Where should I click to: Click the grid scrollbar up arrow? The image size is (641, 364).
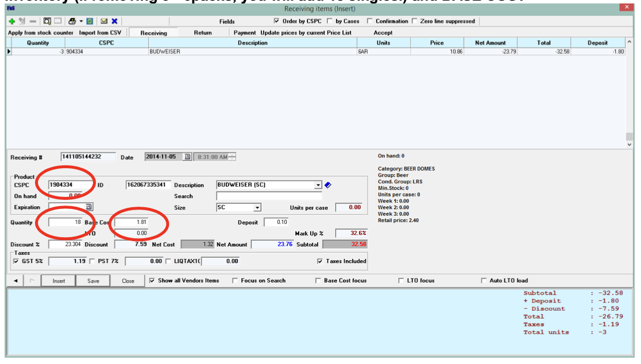tap(629, 42)
